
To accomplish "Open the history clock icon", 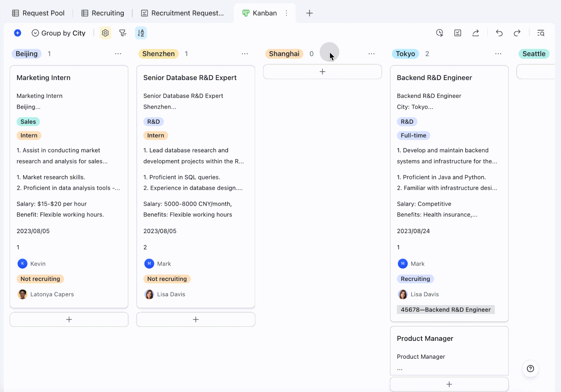I will (x=439, y=33).
